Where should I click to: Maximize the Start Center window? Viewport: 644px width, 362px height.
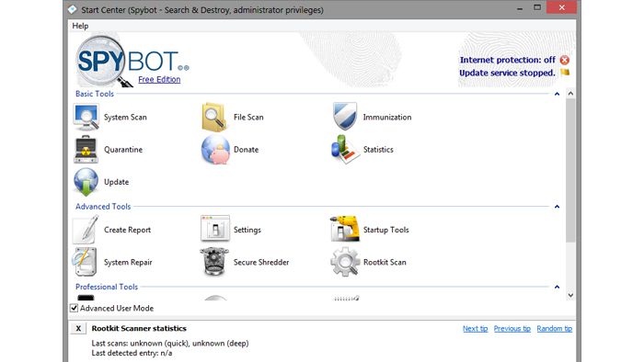tap(537, 7)
